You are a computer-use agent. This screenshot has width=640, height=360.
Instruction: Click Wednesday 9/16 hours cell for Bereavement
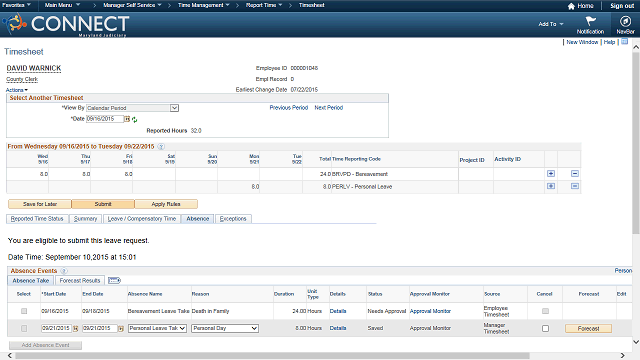[27, 174]
